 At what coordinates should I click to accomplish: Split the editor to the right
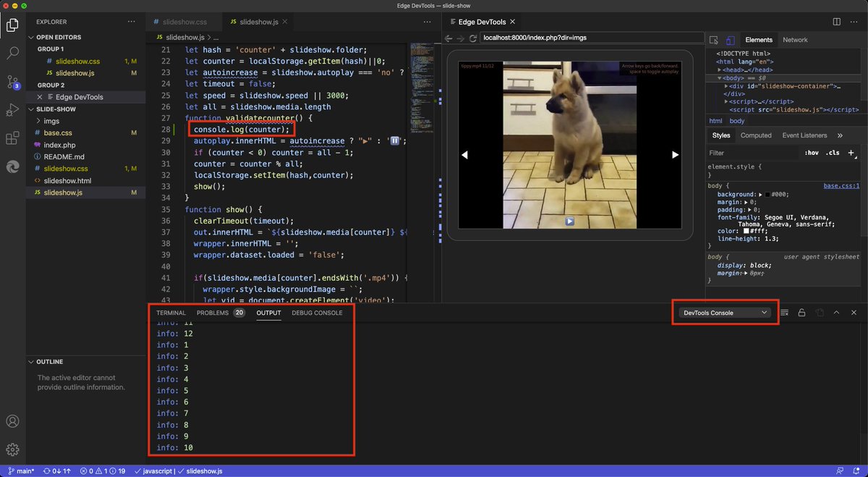[x=836, y=22]
